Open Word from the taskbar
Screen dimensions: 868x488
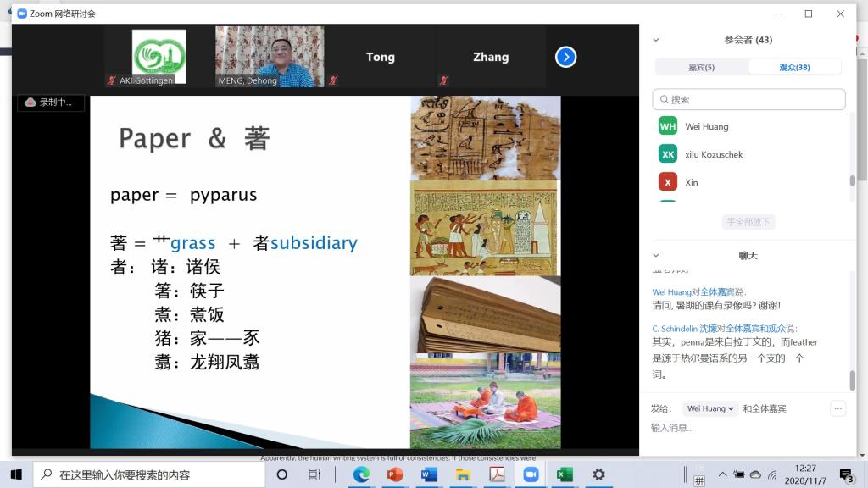pos(429,474)
